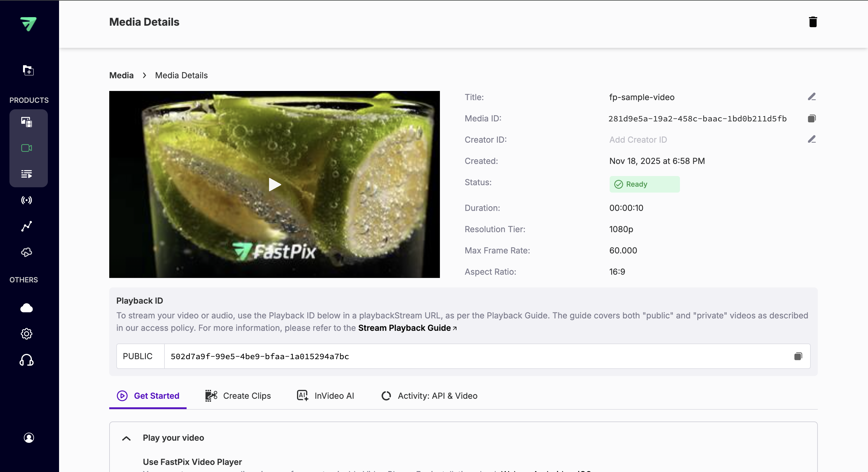Select the video camera icon in sidebar
This screenshot has width=868, height=472.
pyautogui.click(x=26, y=148)
